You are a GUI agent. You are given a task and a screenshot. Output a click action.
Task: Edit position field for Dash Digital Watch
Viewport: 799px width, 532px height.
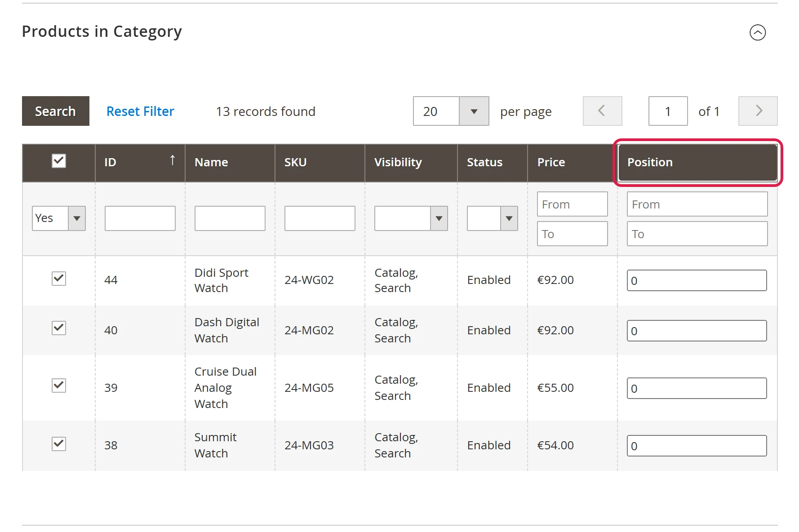coord(697,331)
